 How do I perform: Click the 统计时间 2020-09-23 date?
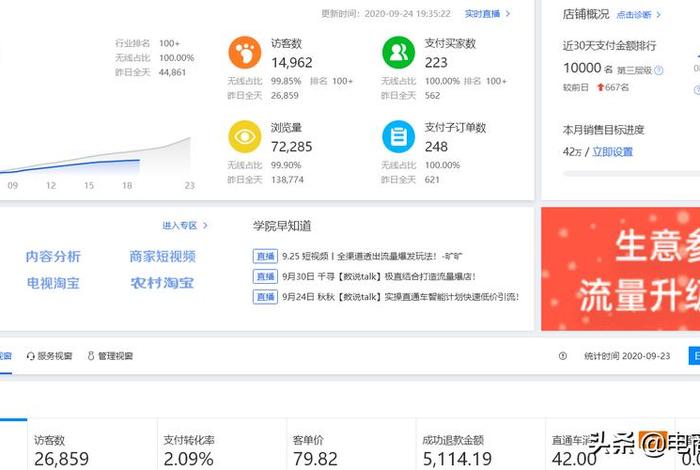627,356
